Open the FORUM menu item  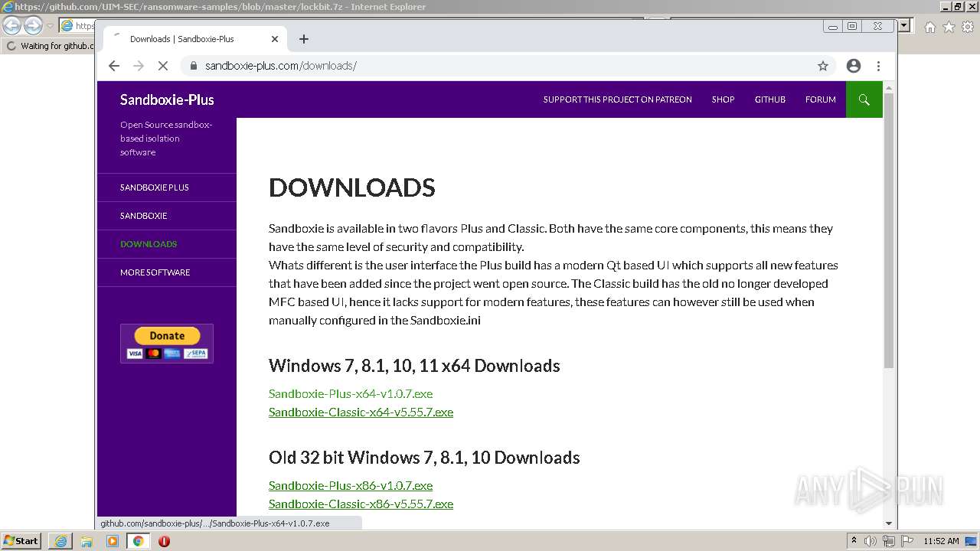(821, 99)
